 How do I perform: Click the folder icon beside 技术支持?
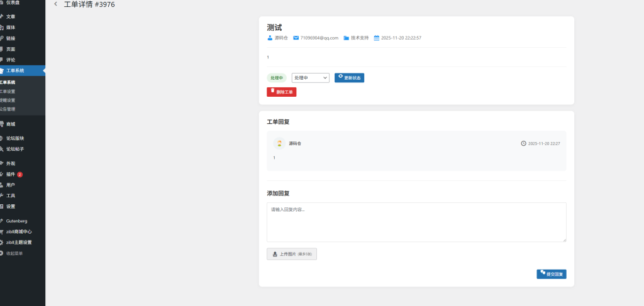click(x=347, y=38)
